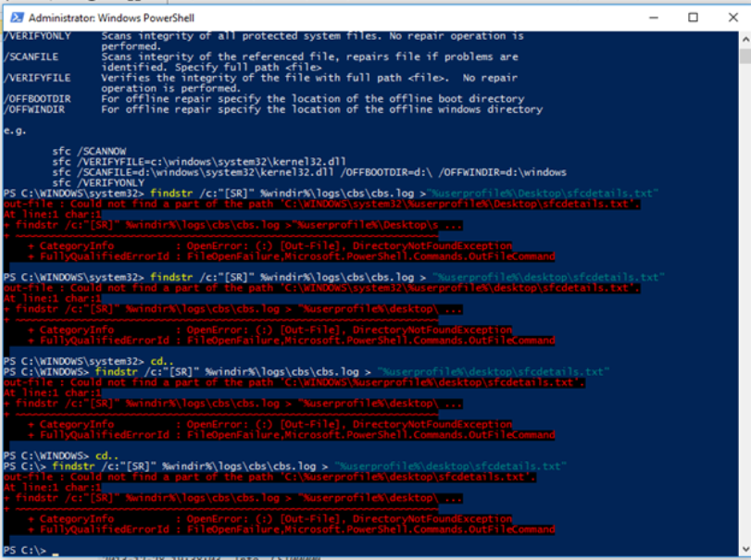751x560 pixels.
Task: Click the /OFFWINDIR option text
Action: point(34,109)
